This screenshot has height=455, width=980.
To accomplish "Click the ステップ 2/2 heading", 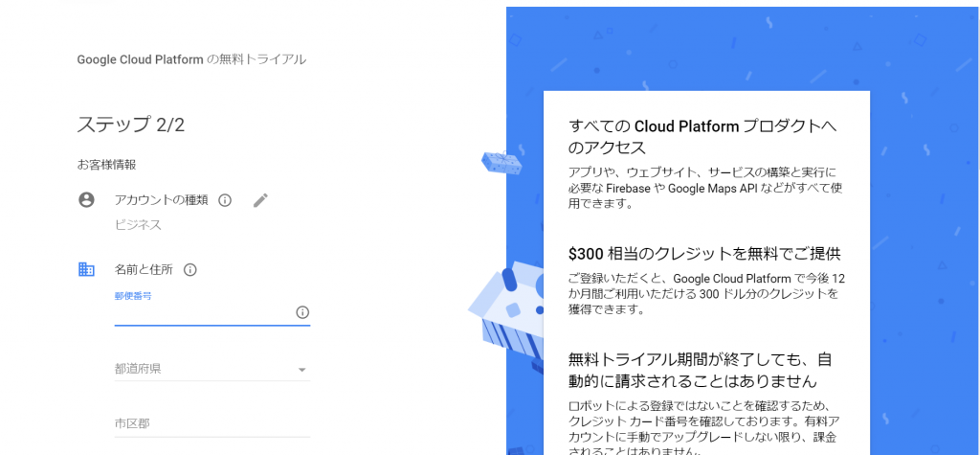I will coord(130,125).
